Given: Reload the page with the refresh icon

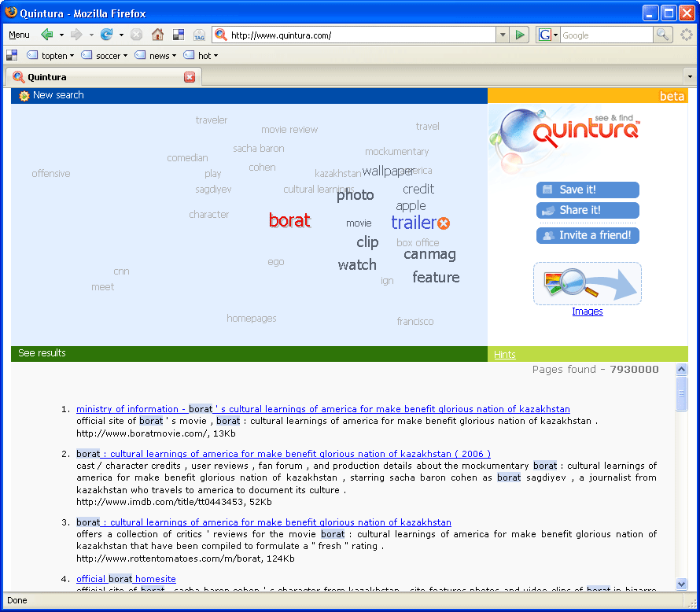Looking at the screenshot, I should click(106, 35).
